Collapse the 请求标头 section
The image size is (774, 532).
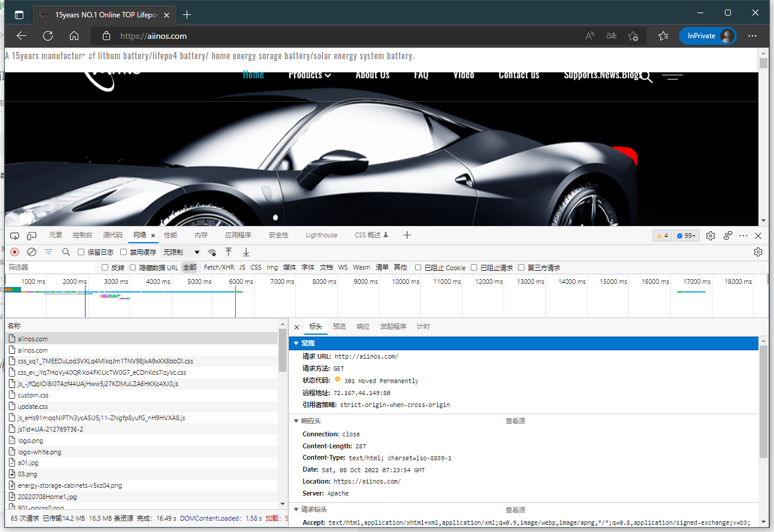click(295, 510)
